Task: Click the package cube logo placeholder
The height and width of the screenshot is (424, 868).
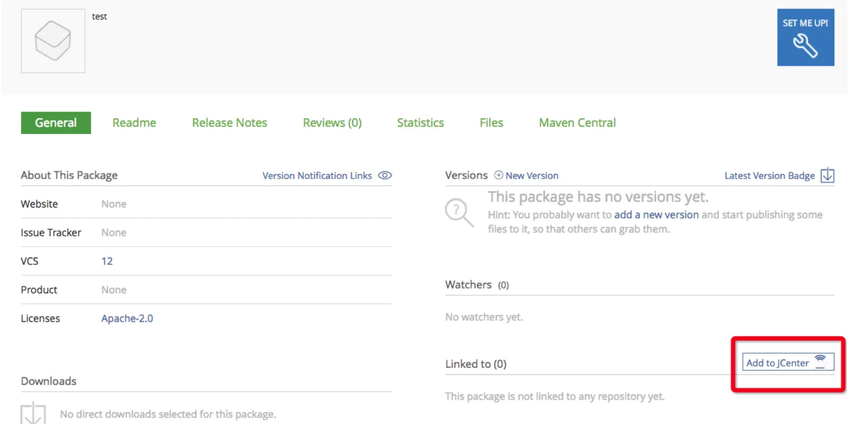Action: (53, 41)
